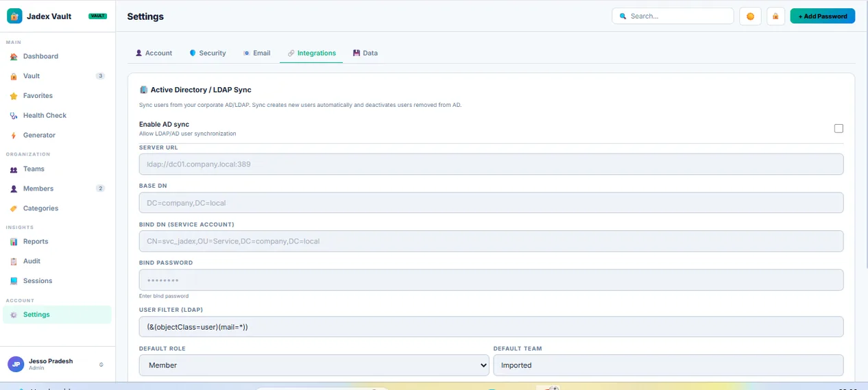Click the theme toggle sun icon
868x390 pixels.
pos(751,16)
